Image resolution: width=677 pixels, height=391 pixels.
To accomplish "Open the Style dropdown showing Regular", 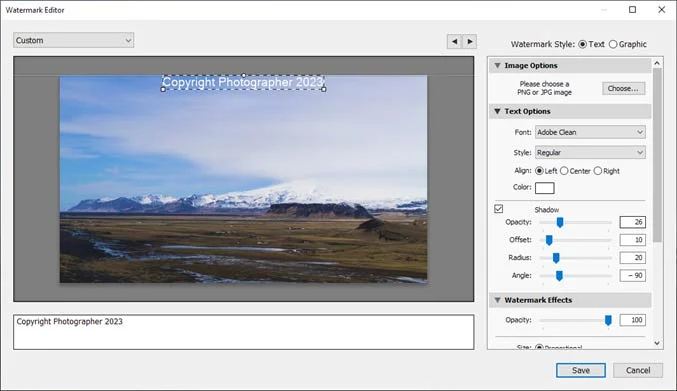I will coord(590,152).
